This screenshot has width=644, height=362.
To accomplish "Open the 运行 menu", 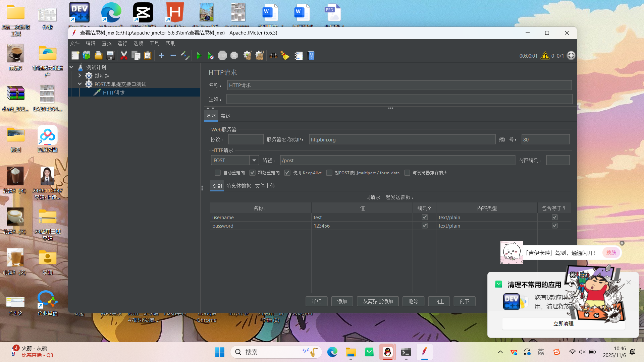I will (x=122, y=43).
